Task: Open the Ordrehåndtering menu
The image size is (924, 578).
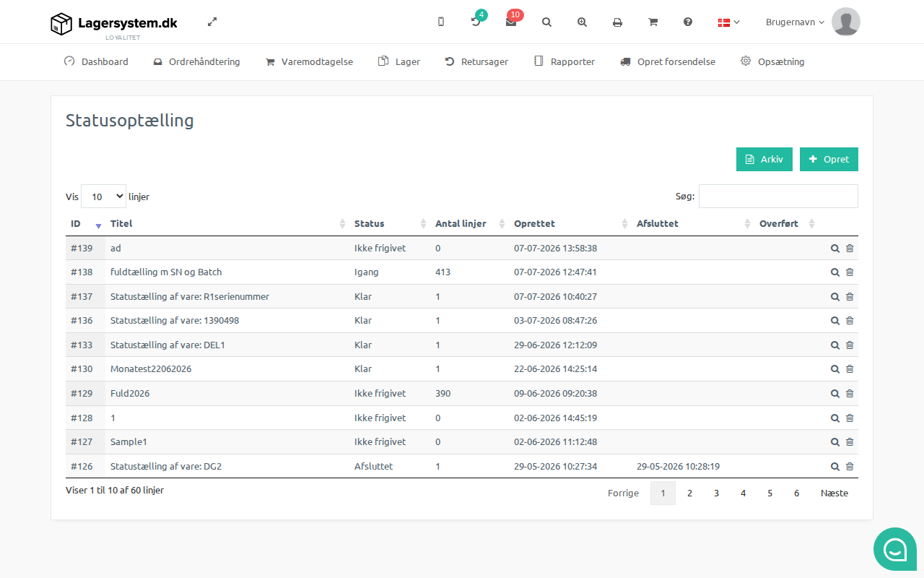Action: coord(196,62)
